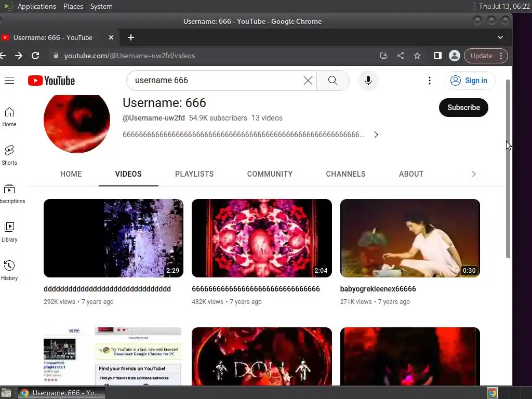Open Chrome tab search dropdown
532x399 pixels.
pos(500,37)
